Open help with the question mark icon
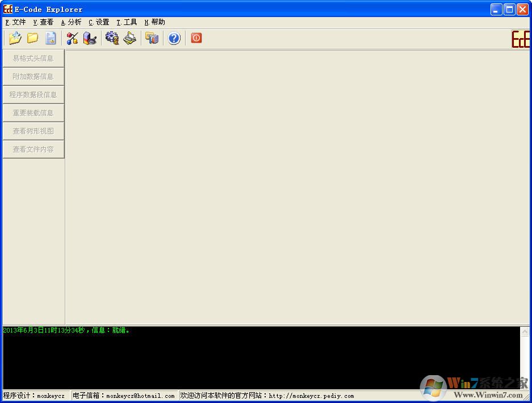This screenshot has width=532, height=403. (174, 38)
